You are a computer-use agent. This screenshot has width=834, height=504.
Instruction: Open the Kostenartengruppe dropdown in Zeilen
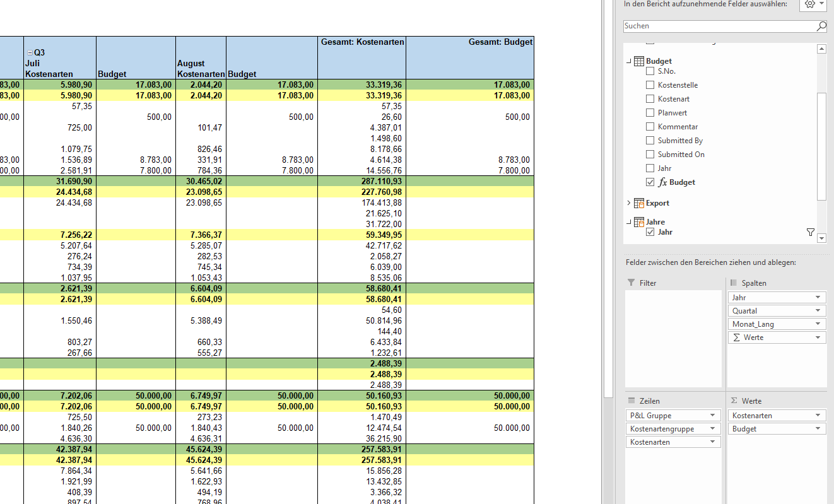[713, 429]
